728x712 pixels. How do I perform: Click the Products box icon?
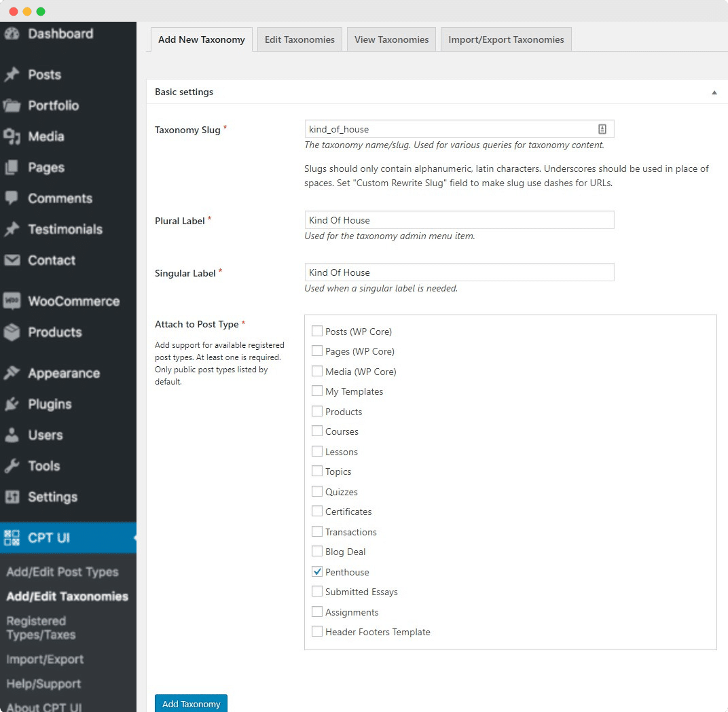[12, 332]
